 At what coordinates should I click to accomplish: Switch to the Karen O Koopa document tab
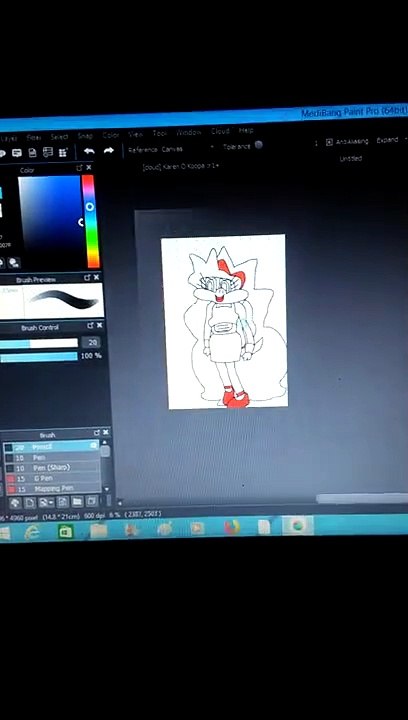click(180, 167)
